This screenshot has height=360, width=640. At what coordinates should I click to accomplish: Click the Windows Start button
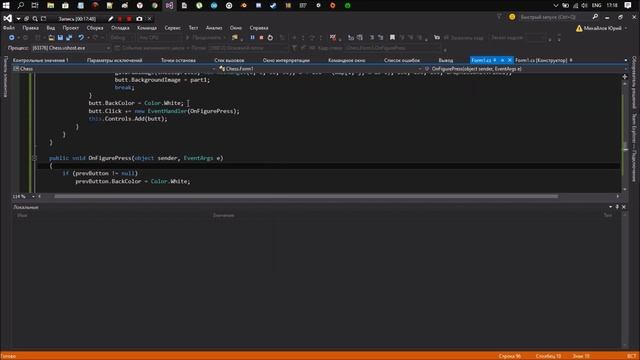[x=6, y=5]
